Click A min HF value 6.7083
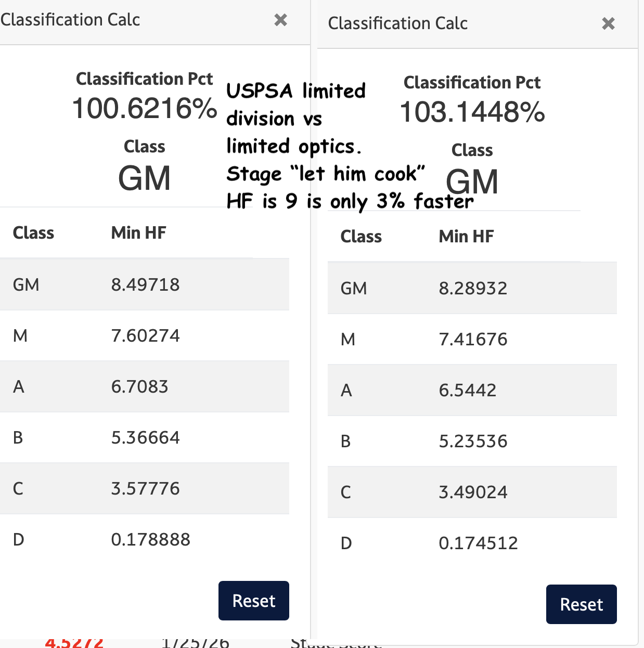This screenshot has width=644, height=648. coord(140,386)
